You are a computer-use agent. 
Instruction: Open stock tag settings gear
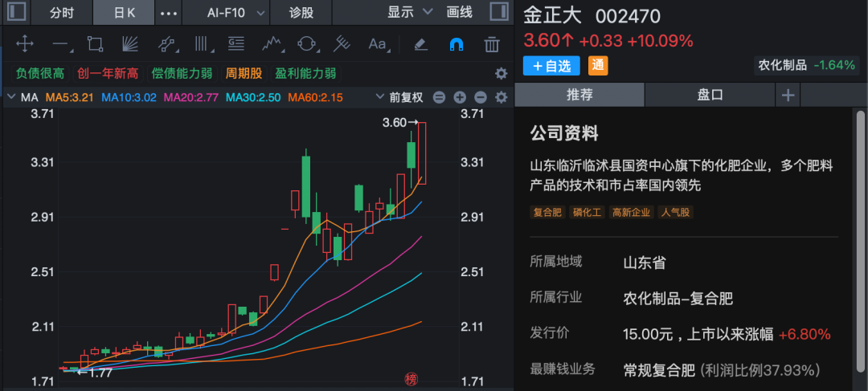(x=501, y=74)
